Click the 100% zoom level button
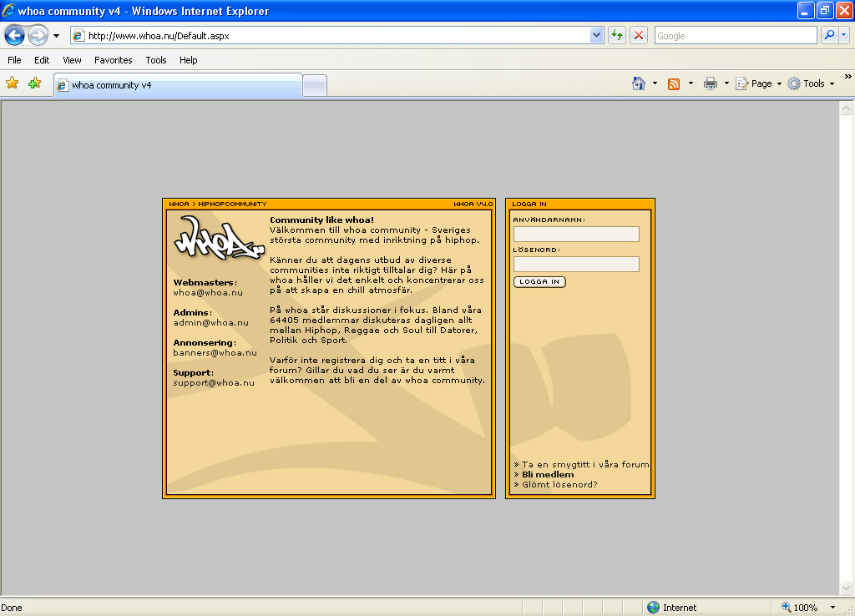 tap(800, 608)
